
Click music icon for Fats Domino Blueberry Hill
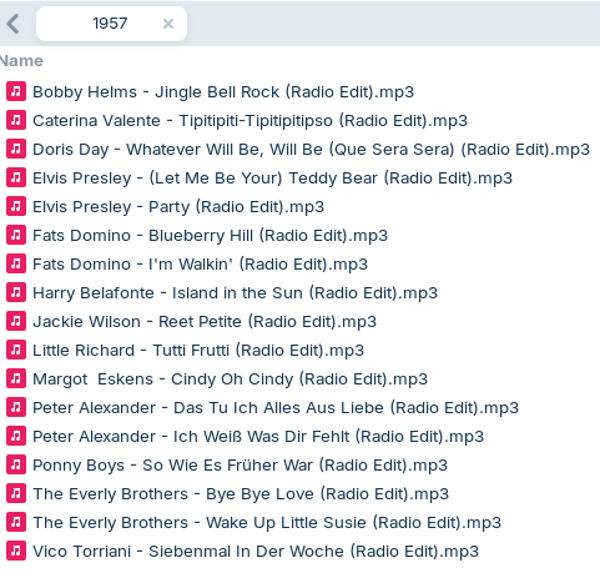pyautogui.click(x=16, y=234)
